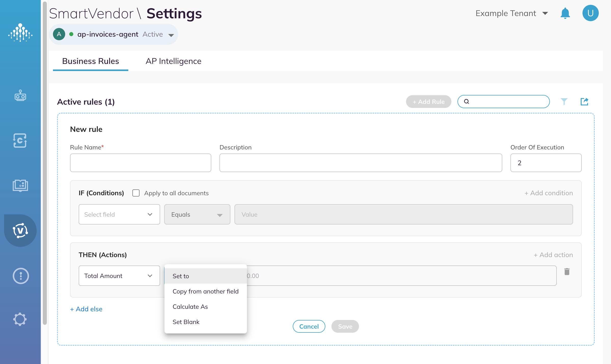Click + Add else link
The width and height of the screenshot is (611, 364).
(86, 309)
